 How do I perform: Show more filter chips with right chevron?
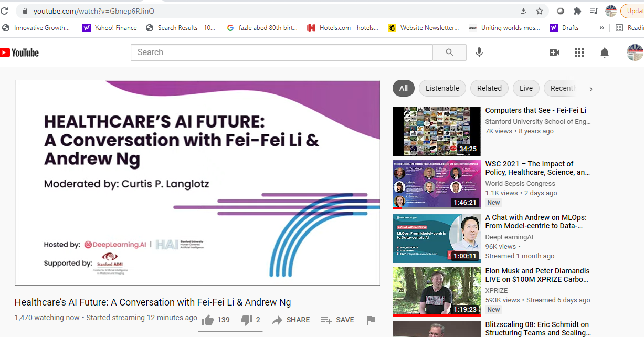[x=590, y=89]
